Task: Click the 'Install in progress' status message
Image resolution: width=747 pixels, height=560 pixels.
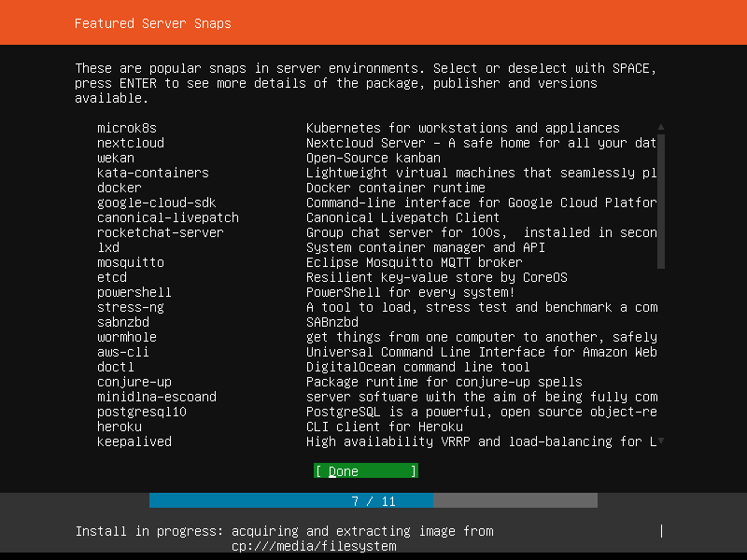Action: 285,539
